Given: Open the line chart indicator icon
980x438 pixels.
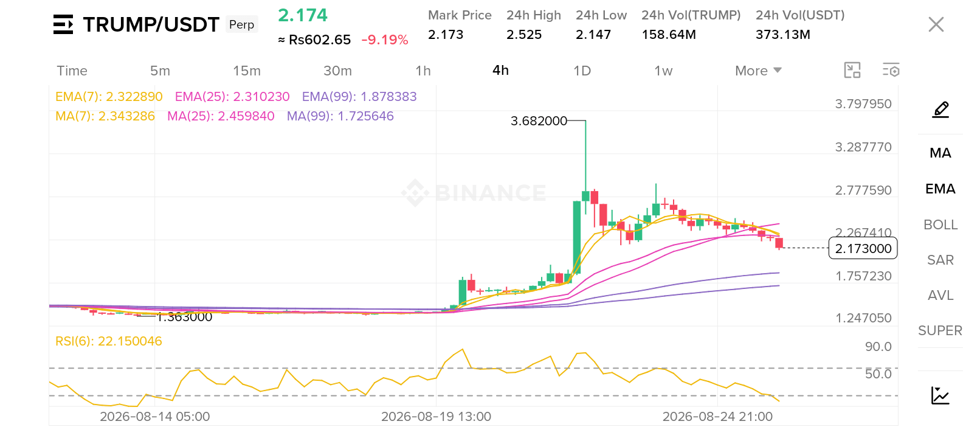Looking at the screenshot, I should tap(940, 395).
